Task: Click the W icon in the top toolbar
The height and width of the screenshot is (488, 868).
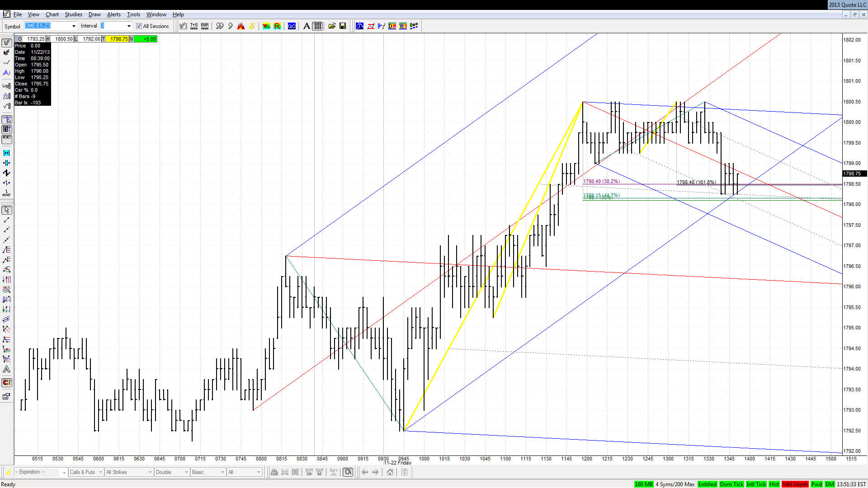Action: click(x=403, y=26)
